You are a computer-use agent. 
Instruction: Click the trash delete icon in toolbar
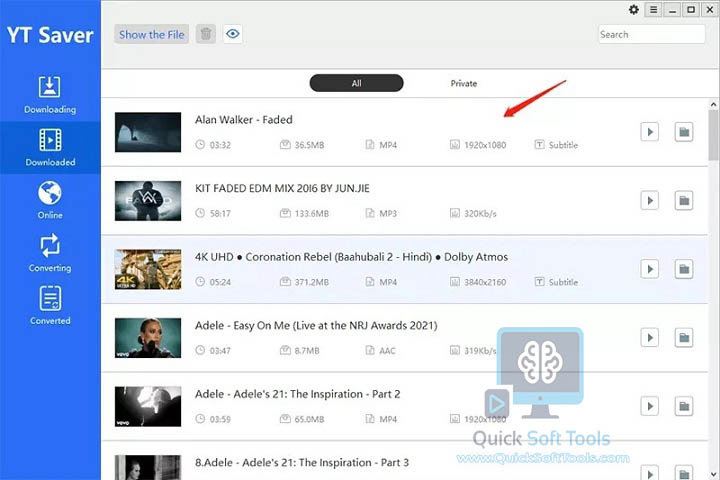206,34
